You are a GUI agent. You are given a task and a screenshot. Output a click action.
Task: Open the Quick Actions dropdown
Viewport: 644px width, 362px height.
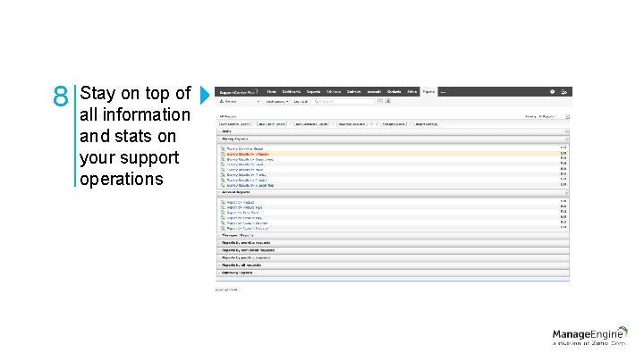(x=276, y=101)
